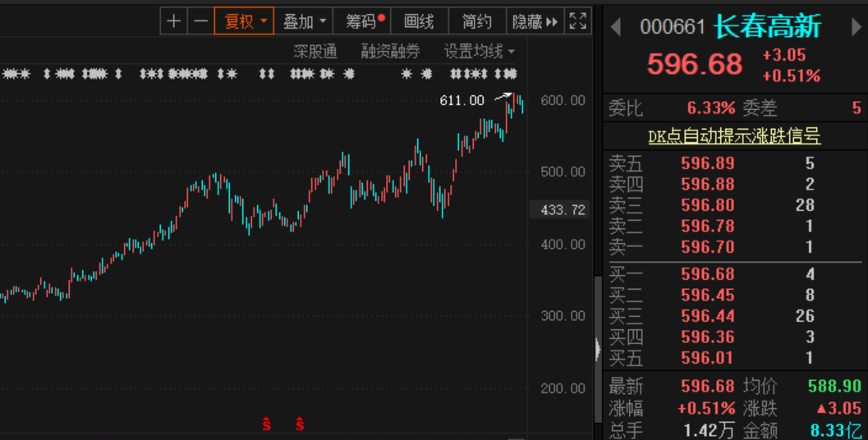Open the 设置均线 dropdown

(x=480, y=52)
